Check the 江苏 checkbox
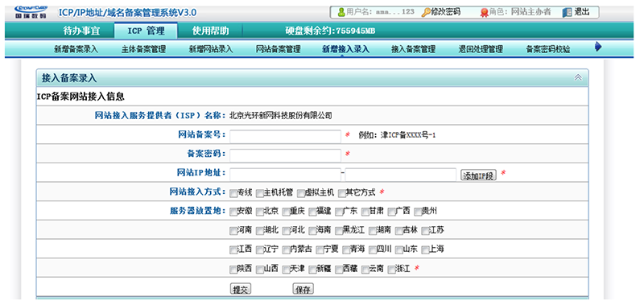 coord(425,231)
